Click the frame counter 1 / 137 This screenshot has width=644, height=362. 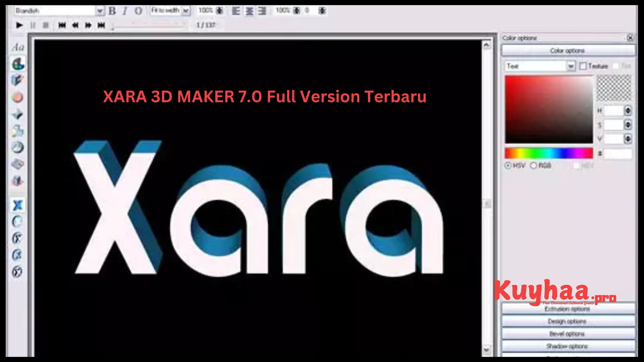point(206,25)
